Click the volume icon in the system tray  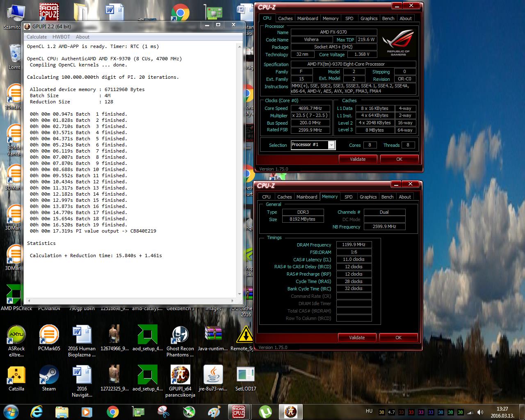(479, 412)
